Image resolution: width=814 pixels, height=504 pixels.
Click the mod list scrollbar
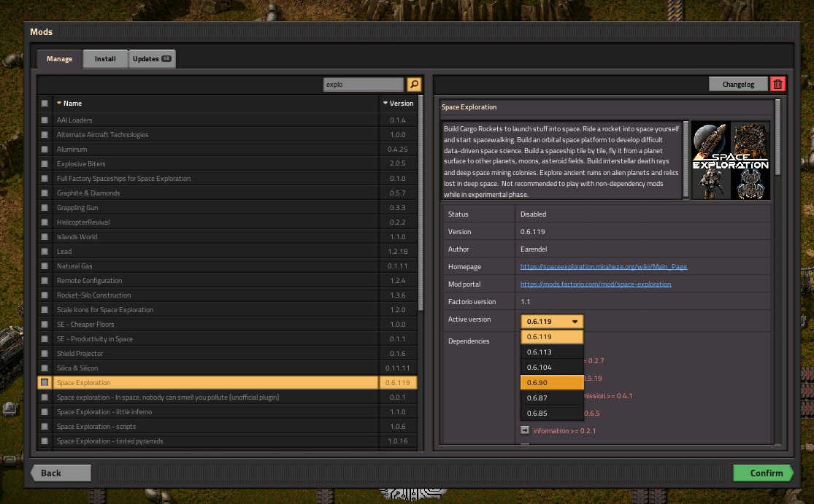(421, 203)
